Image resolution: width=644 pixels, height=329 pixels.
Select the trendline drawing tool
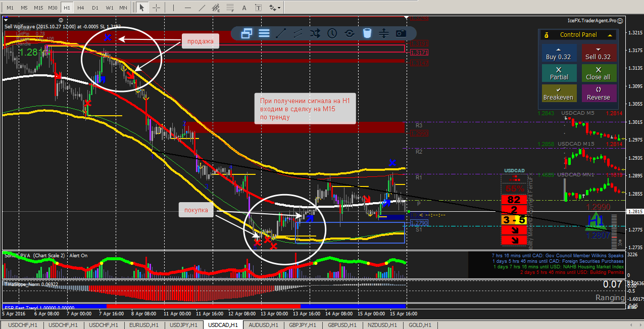coord(202,8)
